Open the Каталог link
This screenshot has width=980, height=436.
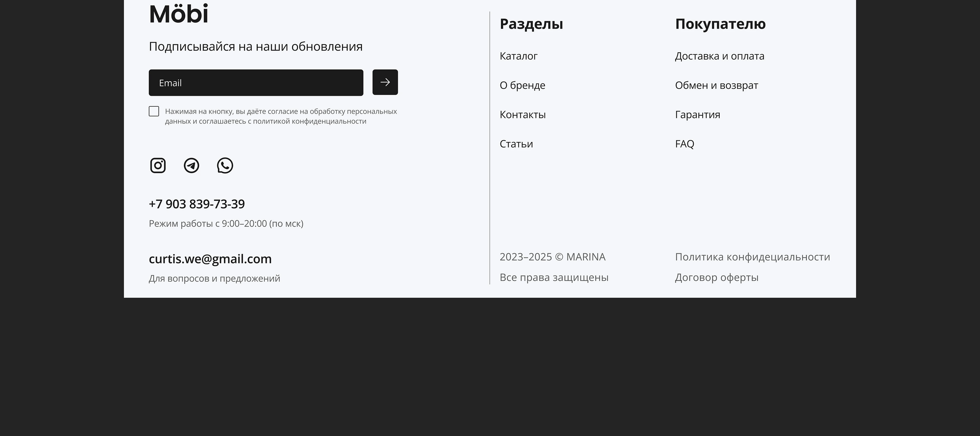[x=518, y=56]
